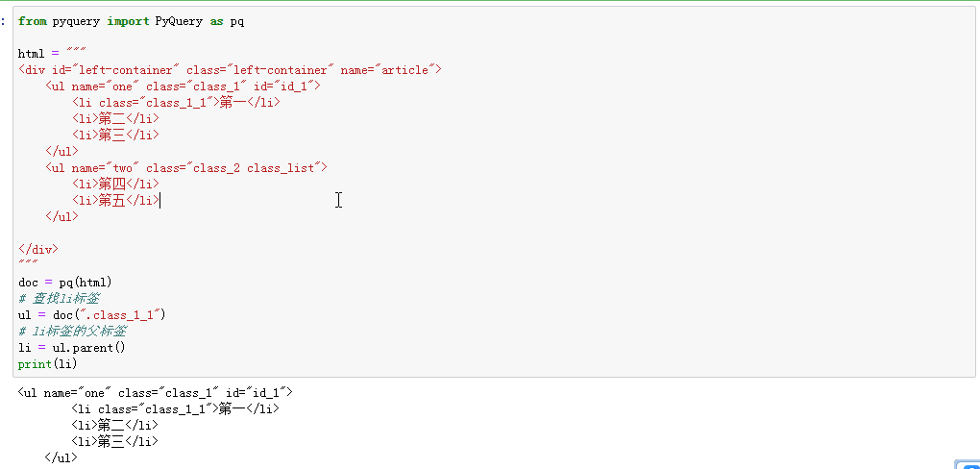
Task: Place cursor on the 第五 list item line
Action: [114, 200]
